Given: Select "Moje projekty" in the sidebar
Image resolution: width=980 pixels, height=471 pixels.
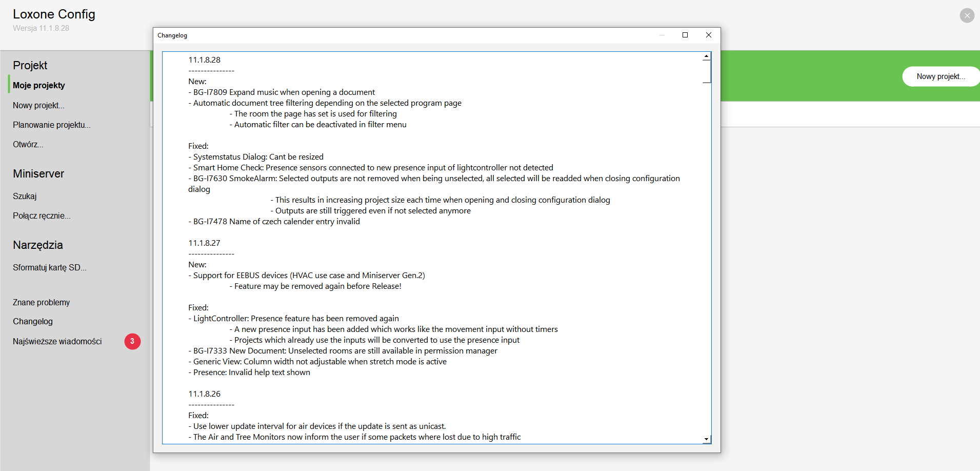Looking at the screenshot, I should click(x=38, y=85).
